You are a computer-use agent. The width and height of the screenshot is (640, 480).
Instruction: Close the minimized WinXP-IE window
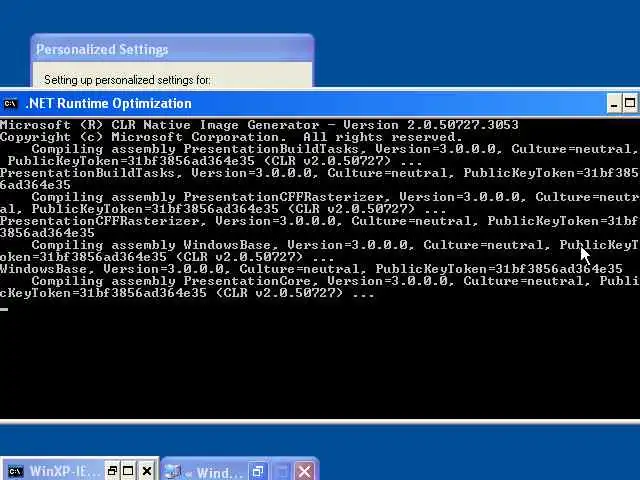147,471
